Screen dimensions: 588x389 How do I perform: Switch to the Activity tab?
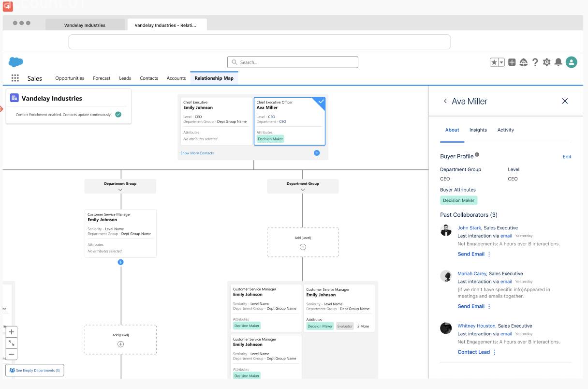click(x=506, y=130)
